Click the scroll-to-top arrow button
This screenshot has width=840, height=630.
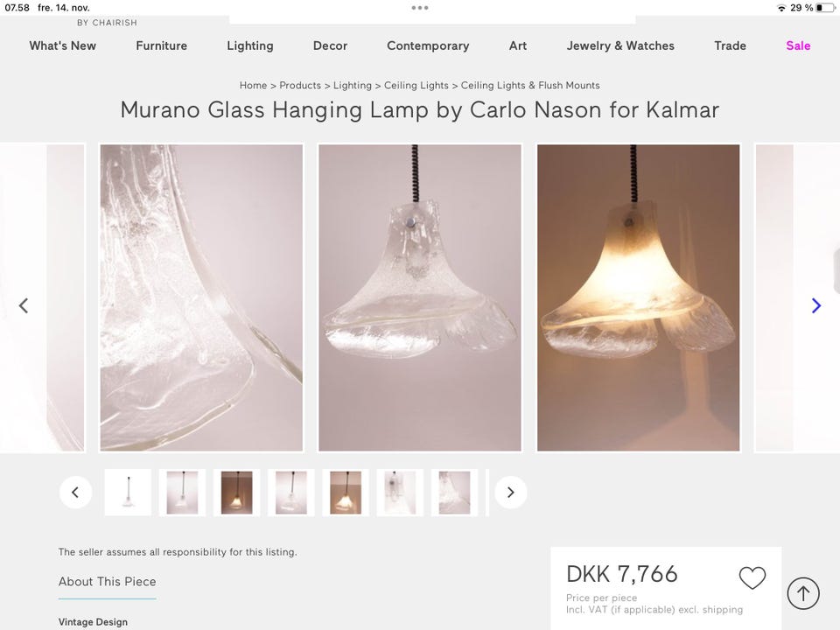pos(803,593)
